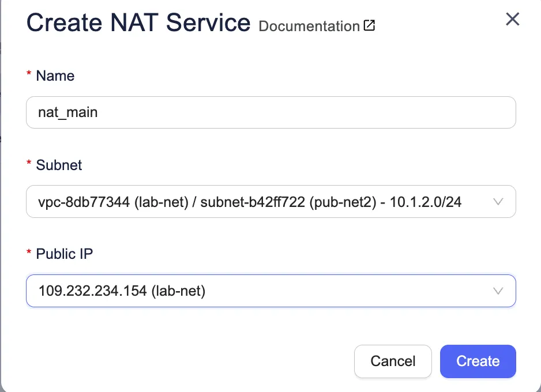Click the 109.232.234.154 (lab-net) value
The width and height of the screenshot is (541, 392).
point(122,291)
